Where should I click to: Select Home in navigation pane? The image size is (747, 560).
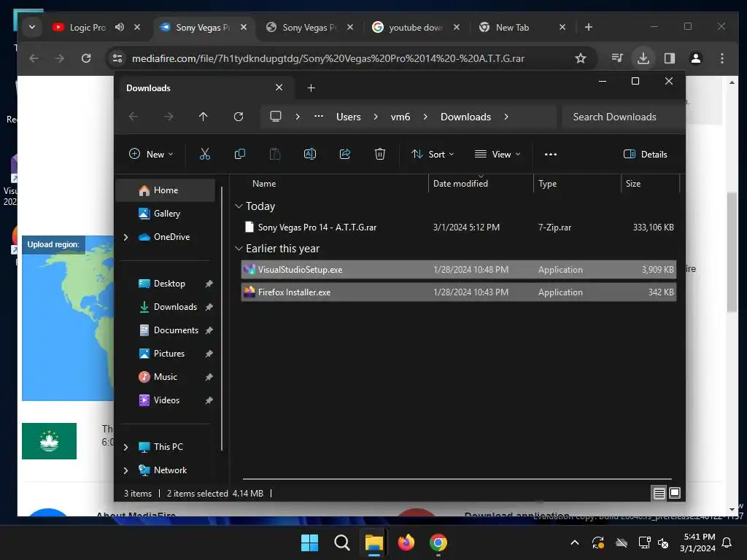click(x=166, y=190)
